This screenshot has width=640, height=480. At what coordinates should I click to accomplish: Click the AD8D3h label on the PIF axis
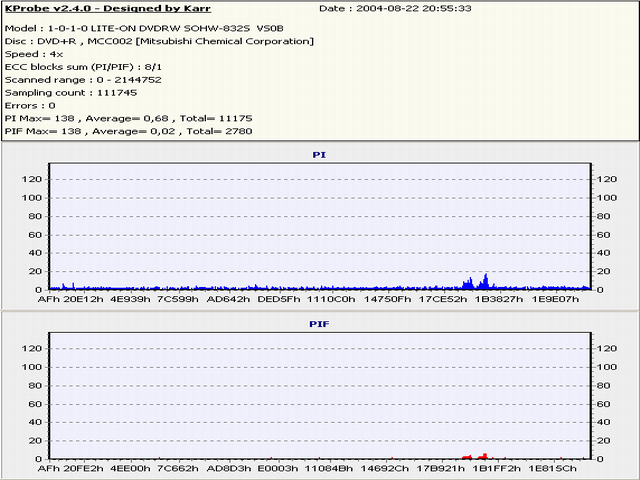[x=229, y=469]
